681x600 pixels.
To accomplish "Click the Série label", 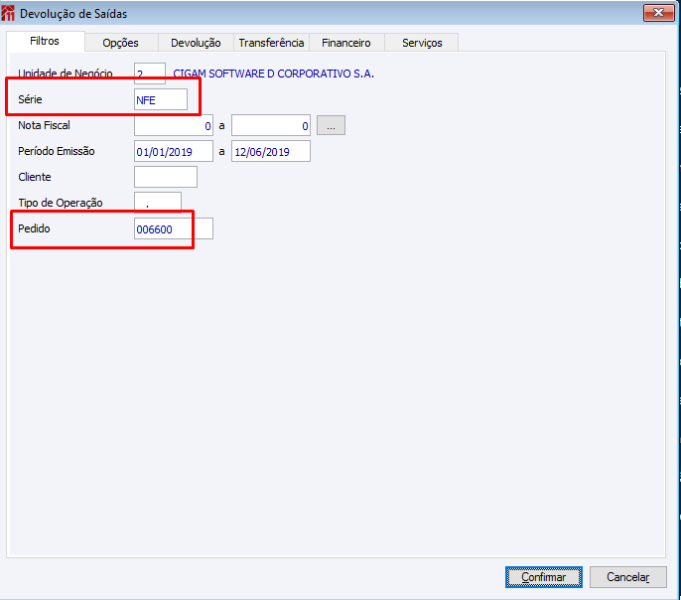I will 30,99.
